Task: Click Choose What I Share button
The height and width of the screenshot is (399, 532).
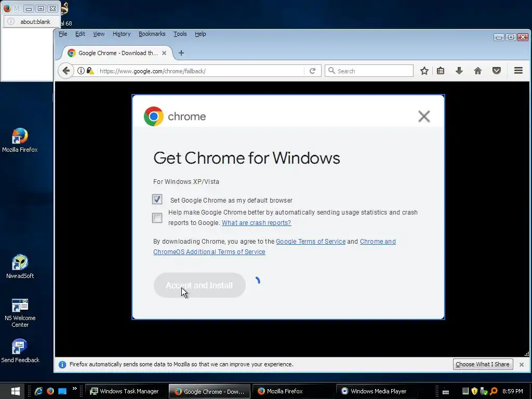Action: tap(483, 364)
